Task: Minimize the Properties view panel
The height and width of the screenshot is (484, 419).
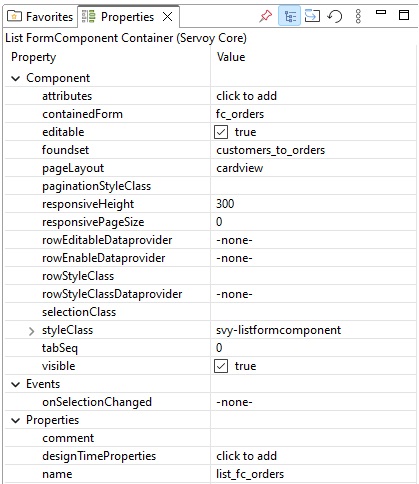Action: coord(381,13)
